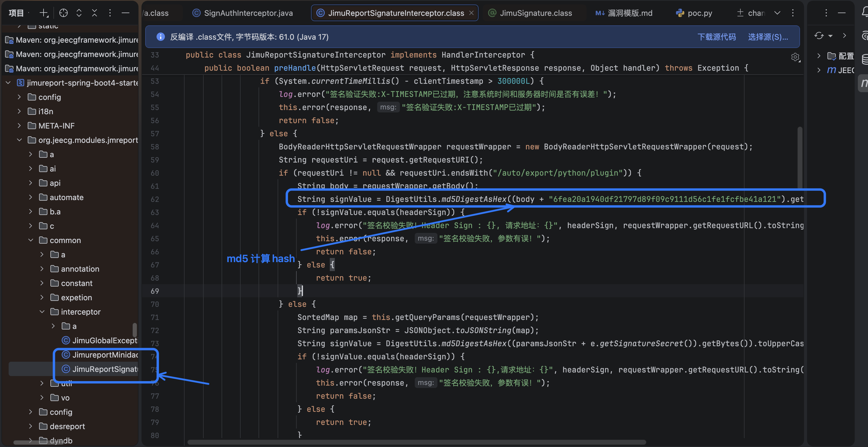Open the reader mode settings gear icon
Screen dimensions: 868x447
point(795,57)
